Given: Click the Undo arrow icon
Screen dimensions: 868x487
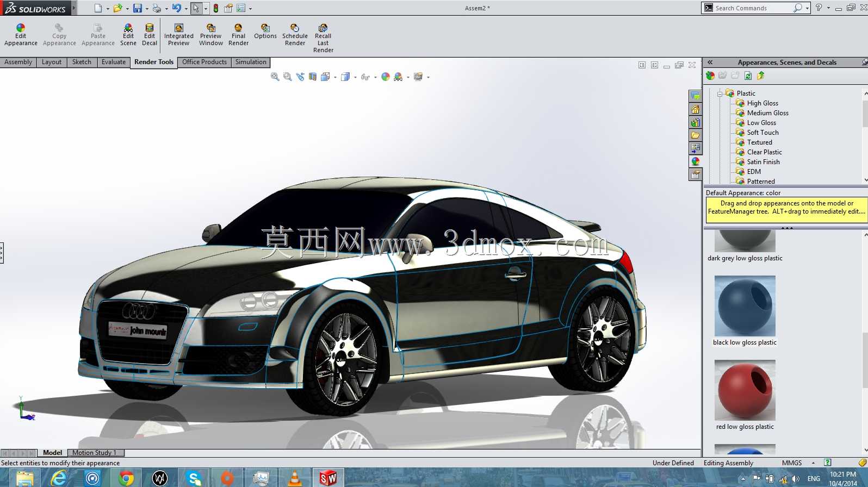Looking at the screenshot, I should point(176,8).
